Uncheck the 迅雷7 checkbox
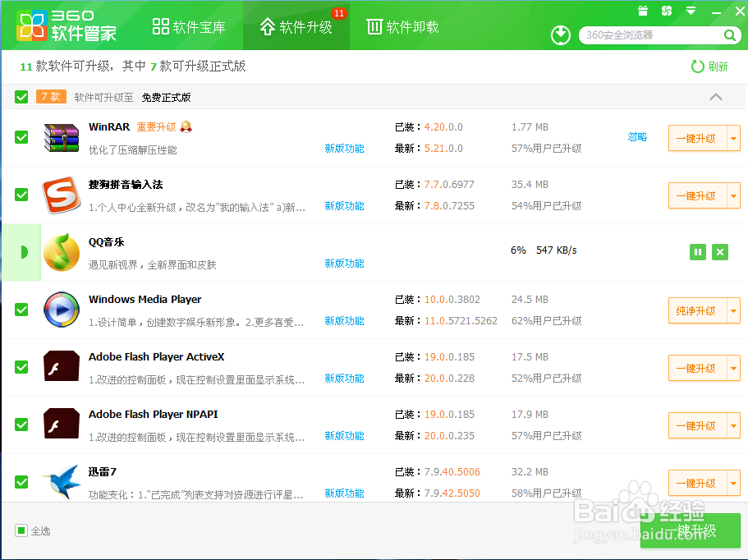 21,482
